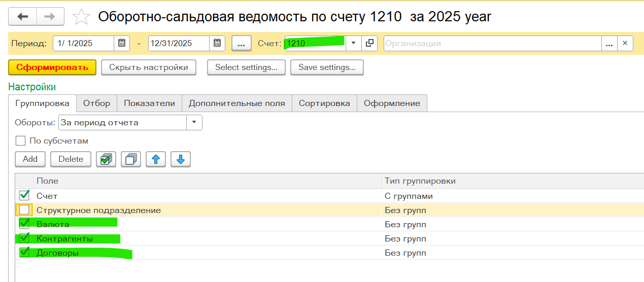The height and width of the screenshot is (282, 644).
Task: Switch to the Сортировка tab
Action: coord(324,103)
